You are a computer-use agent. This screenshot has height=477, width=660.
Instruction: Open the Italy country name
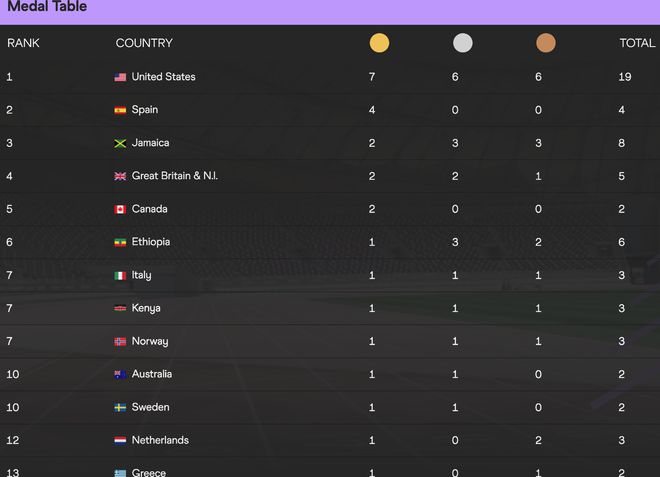pos(141,275)
